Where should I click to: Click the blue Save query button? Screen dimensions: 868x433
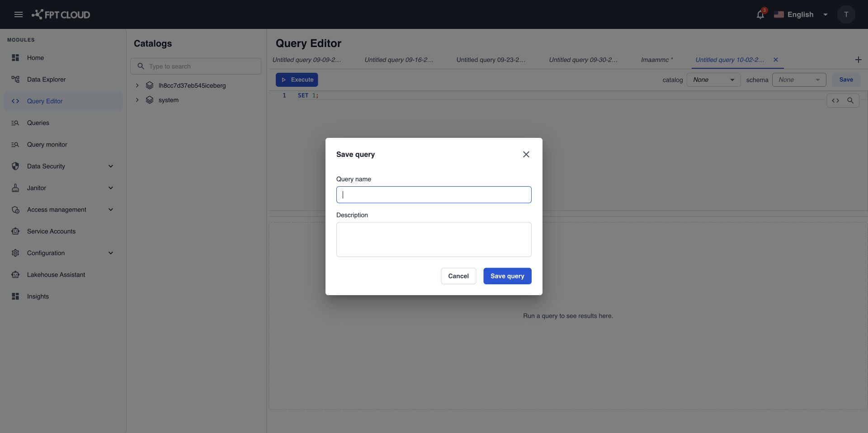(507, 276)
